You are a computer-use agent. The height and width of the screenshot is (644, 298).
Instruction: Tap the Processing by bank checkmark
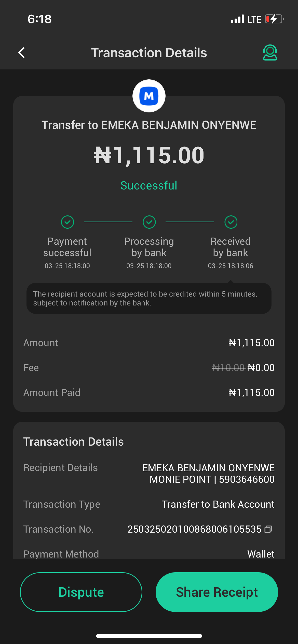click(149, 222)
